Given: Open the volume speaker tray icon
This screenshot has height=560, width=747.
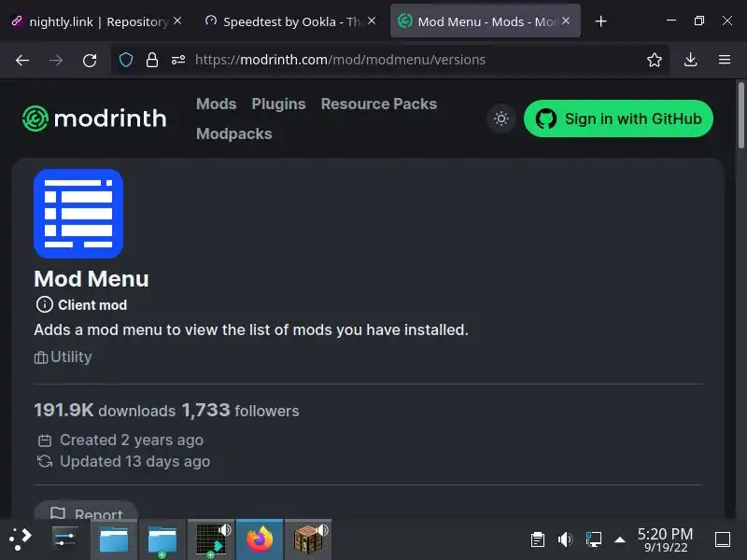Looking at the screenshot, I should pos(565,539).
